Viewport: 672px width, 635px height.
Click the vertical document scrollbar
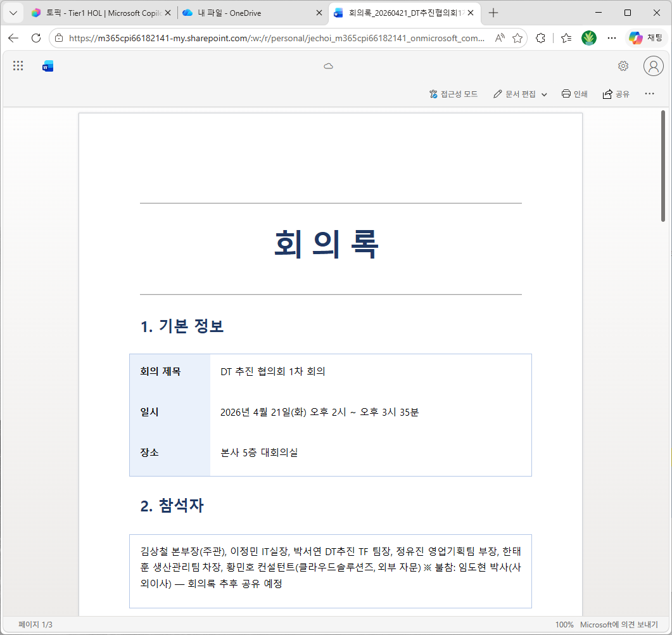coord(662,166)
